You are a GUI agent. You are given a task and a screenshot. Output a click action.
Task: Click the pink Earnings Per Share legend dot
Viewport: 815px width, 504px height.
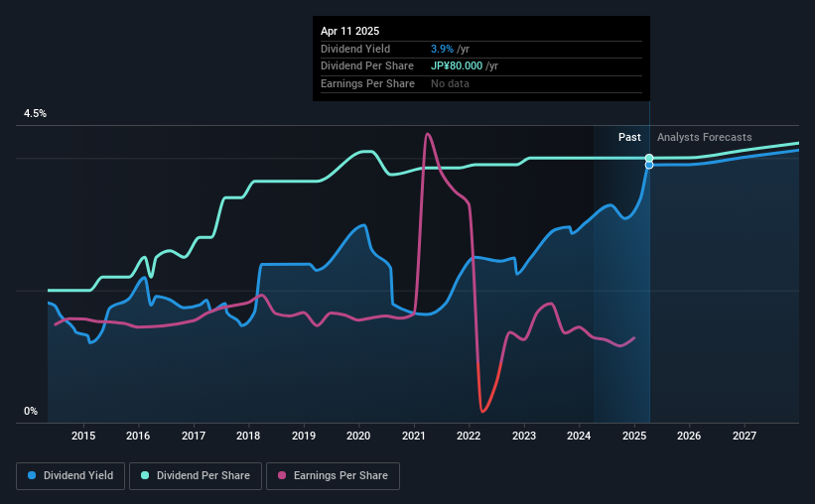point(282,475)
